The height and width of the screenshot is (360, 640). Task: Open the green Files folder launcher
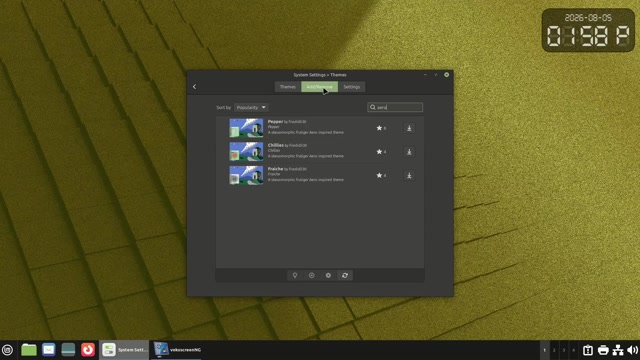[x=29, y=350]
